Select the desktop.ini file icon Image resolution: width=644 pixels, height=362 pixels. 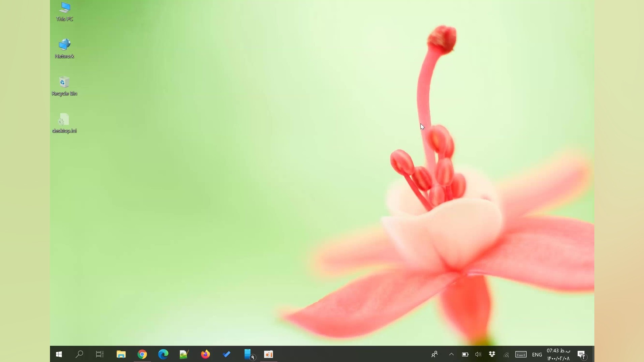[x=64, y=123]
